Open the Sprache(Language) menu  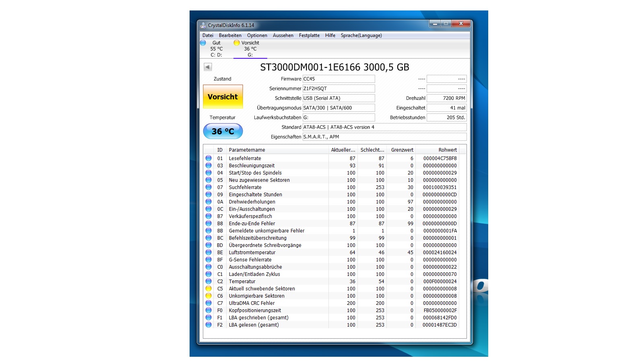coord(361,35)
